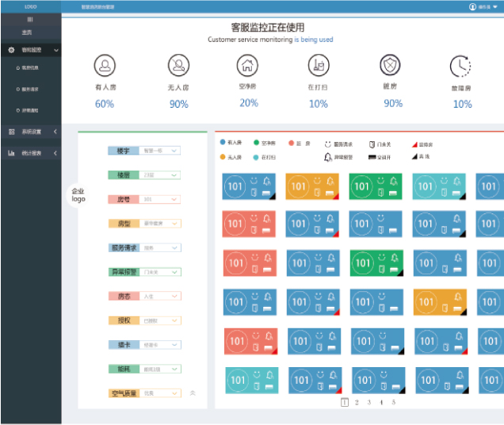Click the 有人房 occupied-room person icon

tap(105, 65)
